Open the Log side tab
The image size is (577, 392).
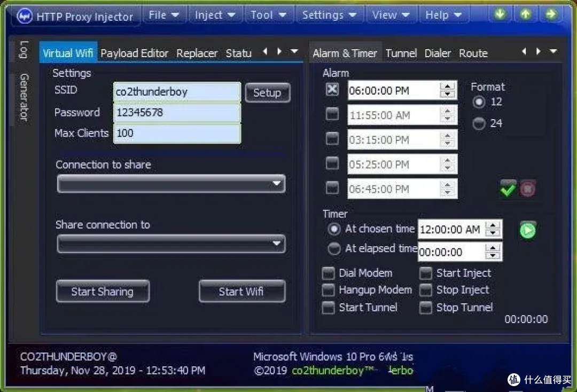[x=24, y=50]
